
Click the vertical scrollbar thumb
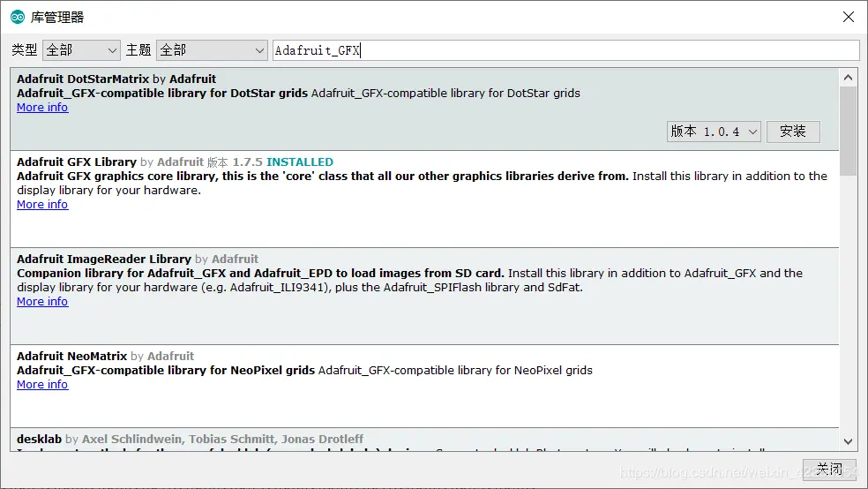click(x=848, y=131)
